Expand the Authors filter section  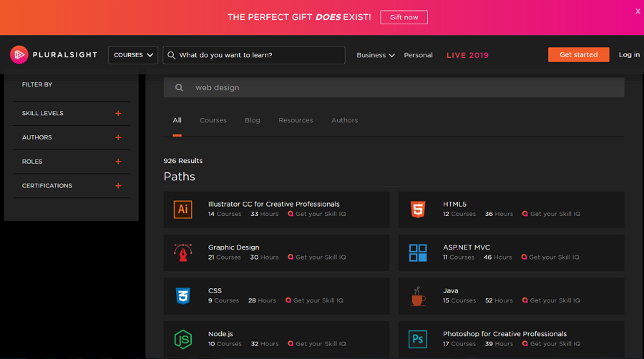(118, 137)
